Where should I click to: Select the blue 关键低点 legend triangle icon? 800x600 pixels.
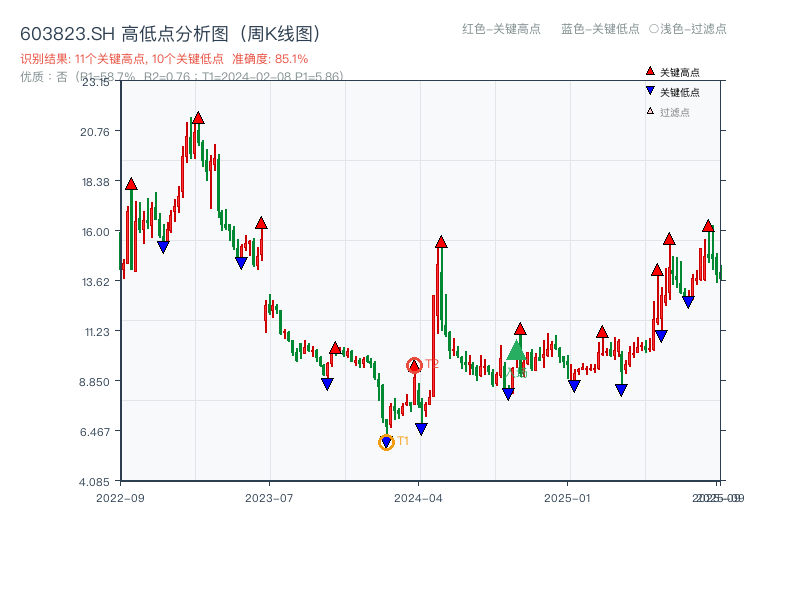[x=648, y=89]
